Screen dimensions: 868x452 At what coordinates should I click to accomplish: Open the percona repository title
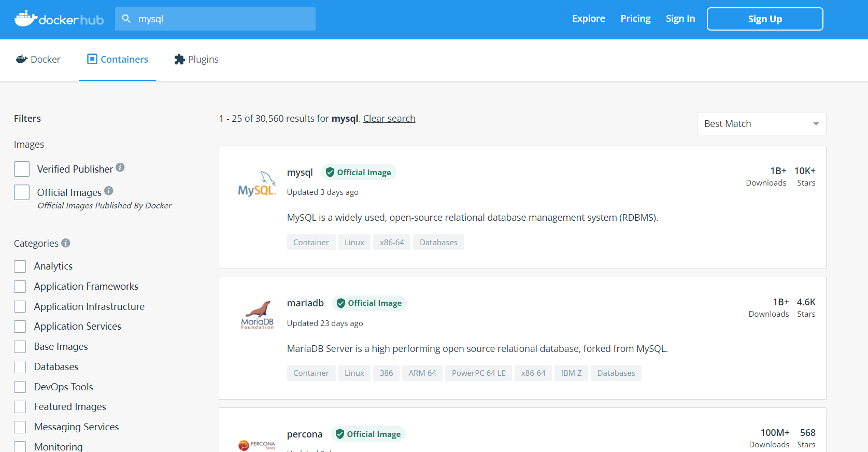coord(305,434)
